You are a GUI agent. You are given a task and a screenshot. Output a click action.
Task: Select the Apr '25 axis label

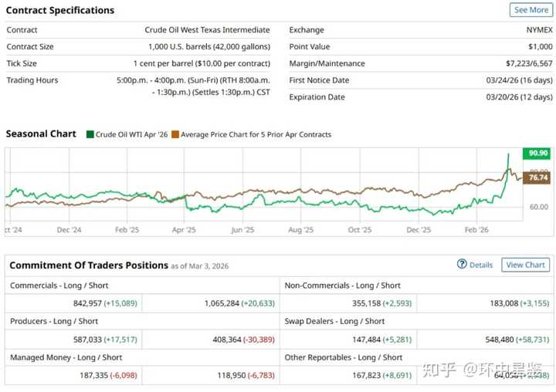coord(184,229)
